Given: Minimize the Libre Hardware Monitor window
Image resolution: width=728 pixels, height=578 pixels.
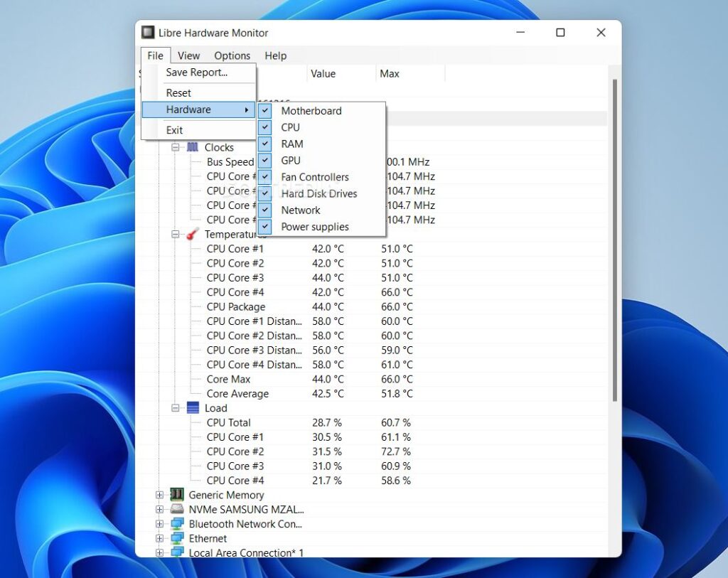Looking at the screenshot, I should click(520, 33).
